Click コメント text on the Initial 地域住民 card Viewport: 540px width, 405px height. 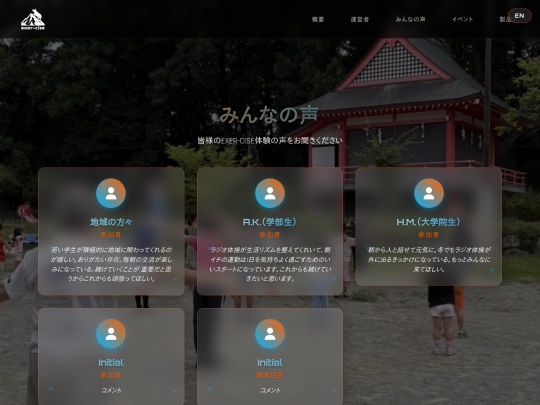click(270, 390)
